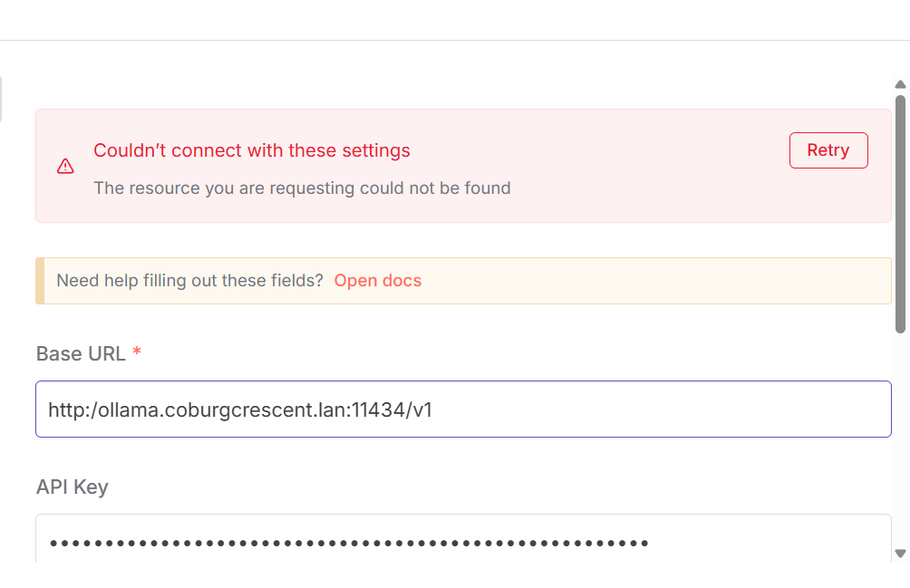Click the scrollbar up arrow
Image resolution: width=910 pixels, height=588 pixels.
(900, 84)
